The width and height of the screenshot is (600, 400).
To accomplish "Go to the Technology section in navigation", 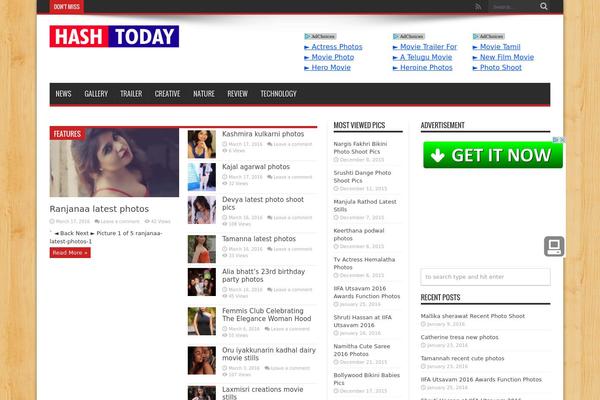I will (278, 94).
